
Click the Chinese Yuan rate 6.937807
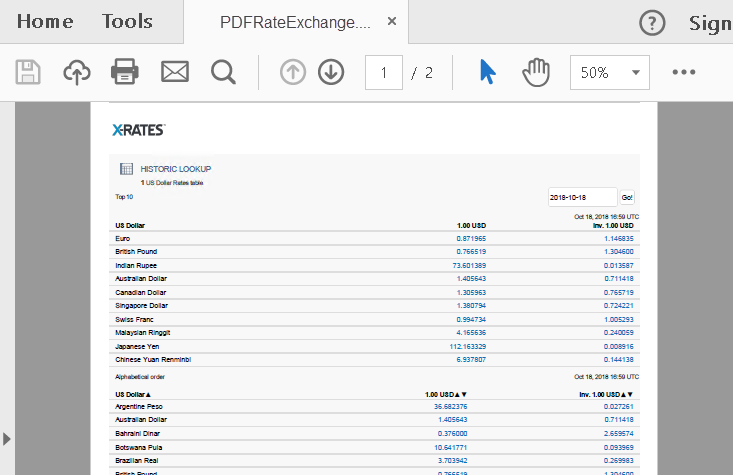pos(471,360)
